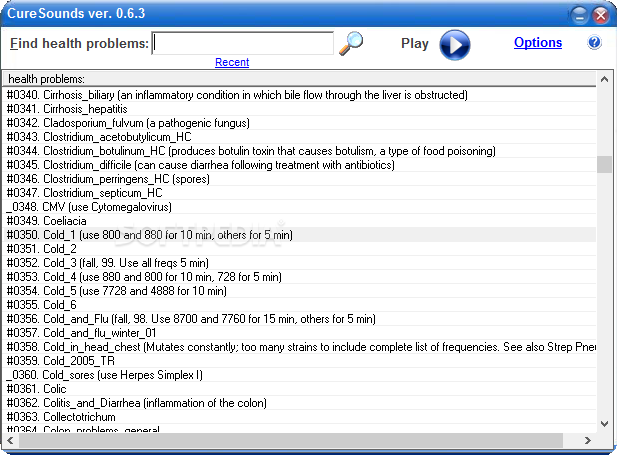Select the #0344 Clostridium_botulinum_HC row

click(x=300, y=151)
